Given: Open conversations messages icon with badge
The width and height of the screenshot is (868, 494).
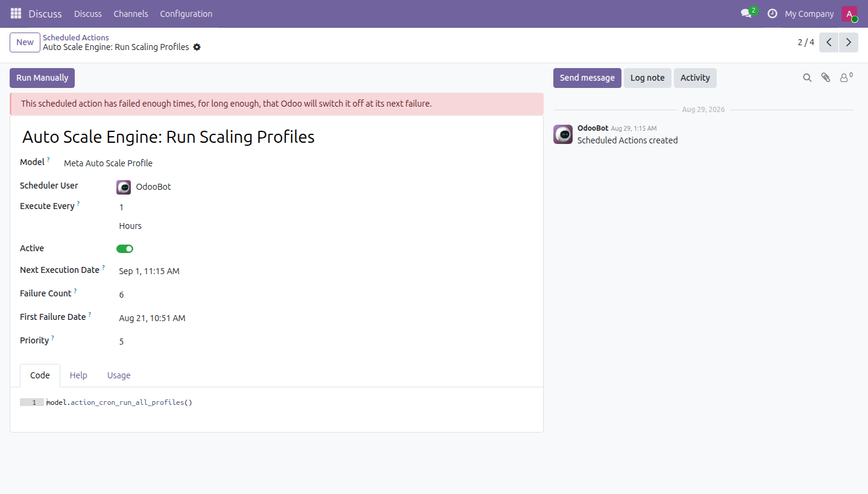Looking at the screenshot, I should [749, 13].
